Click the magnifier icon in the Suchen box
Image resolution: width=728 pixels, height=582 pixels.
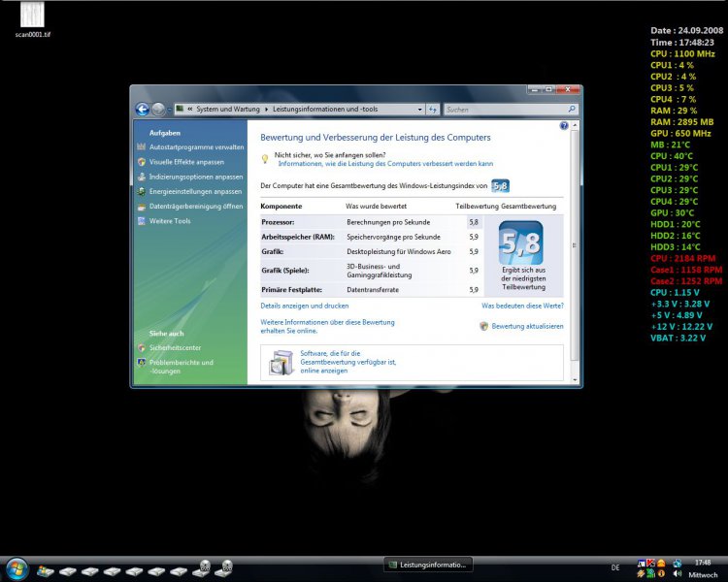[572, 109]
